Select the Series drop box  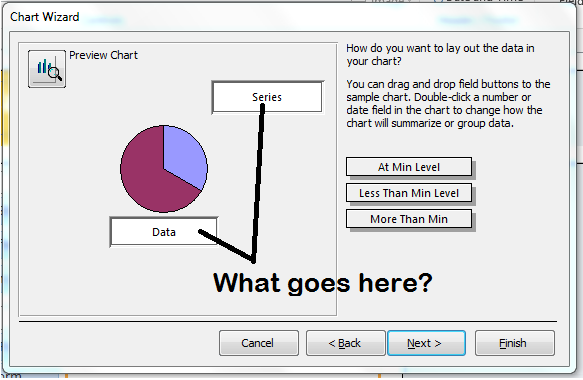point(267,97)
